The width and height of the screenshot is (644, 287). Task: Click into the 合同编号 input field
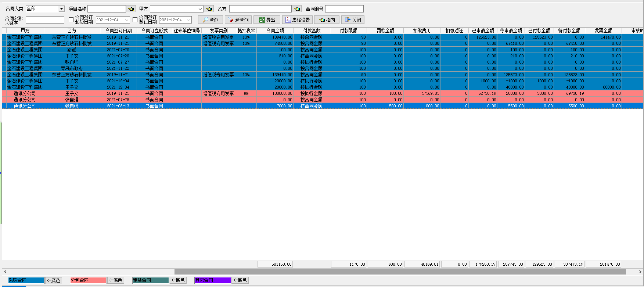tap(344, 9)
